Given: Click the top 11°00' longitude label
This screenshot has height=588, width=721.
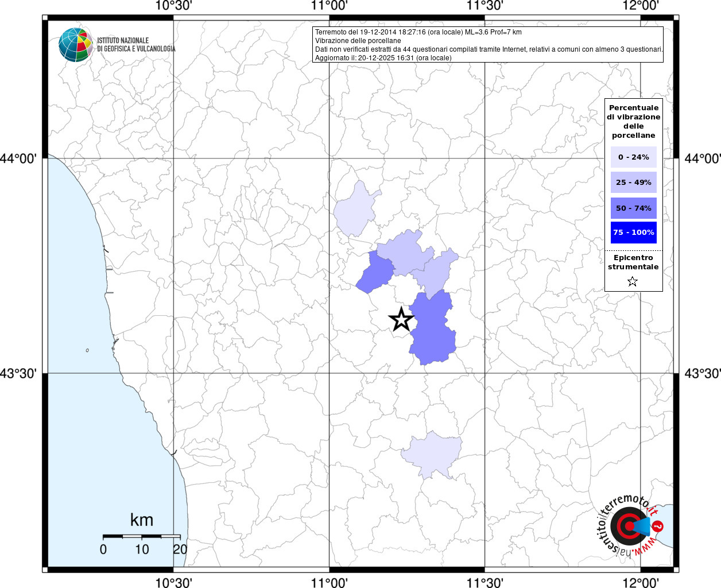Looking at the screenshot, I should click(330, 6).
